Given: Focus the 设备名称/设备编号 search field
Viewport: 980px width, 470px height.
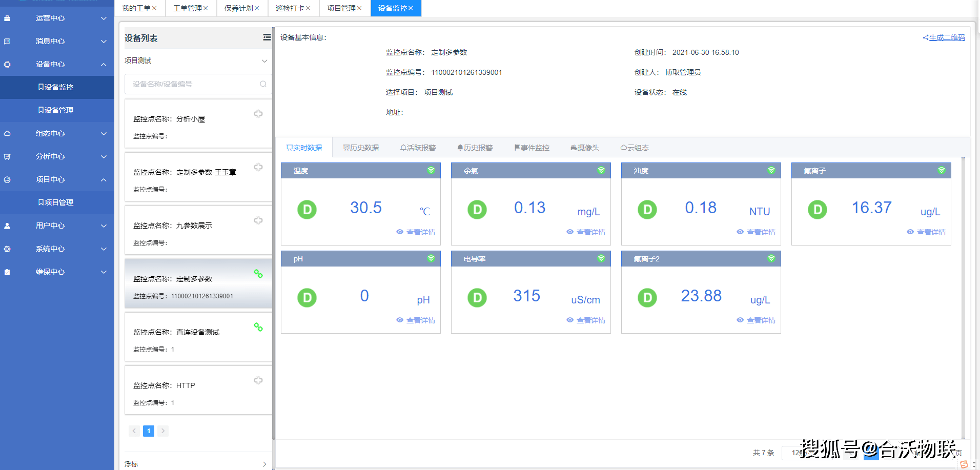Looking at the screenshot, I should tap(198, 84).
